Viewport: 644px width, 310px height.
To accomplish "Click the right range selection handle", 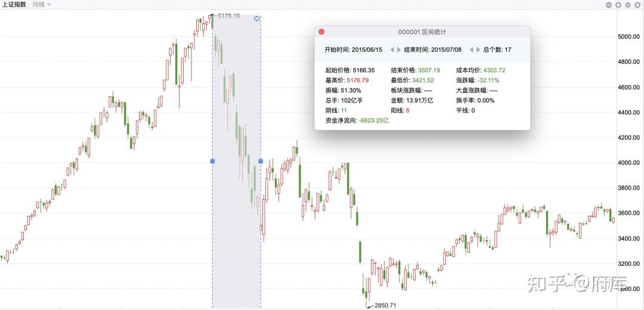I will point(261,161).
